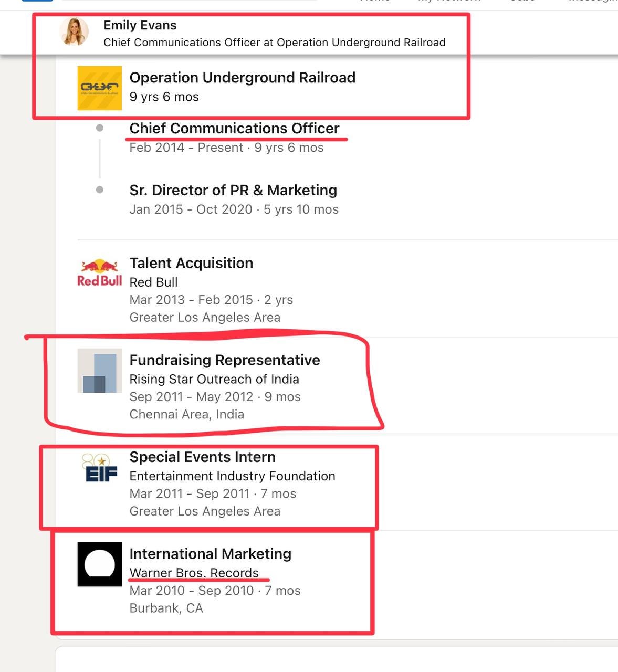
Task: Select Mar 2011 - Sep 2011 date range
Action: [190, 494]
